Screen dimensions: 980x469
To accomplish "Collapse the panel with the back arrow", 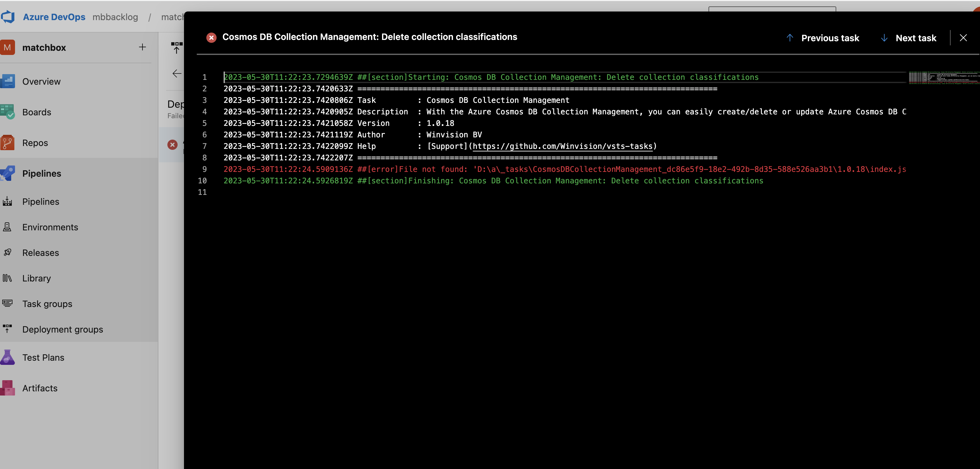I will (176, 73).
